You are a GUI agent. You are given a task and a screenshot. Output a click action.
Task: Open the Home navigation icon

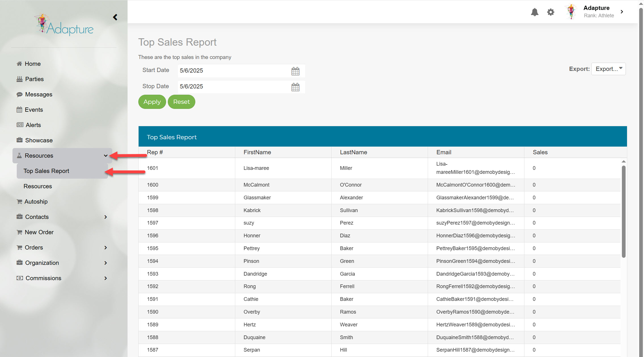click(x=19, y=64)
